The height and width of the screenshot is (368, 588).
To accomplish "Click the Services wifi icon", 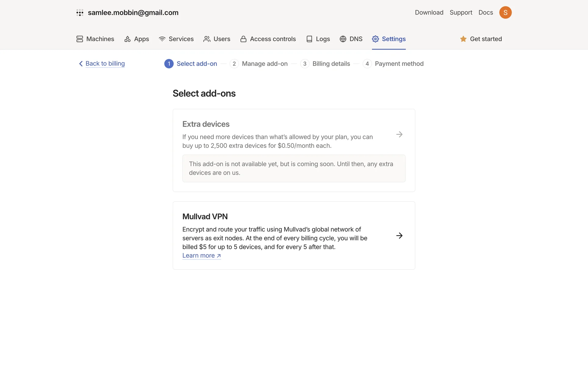I will (162, 39).
